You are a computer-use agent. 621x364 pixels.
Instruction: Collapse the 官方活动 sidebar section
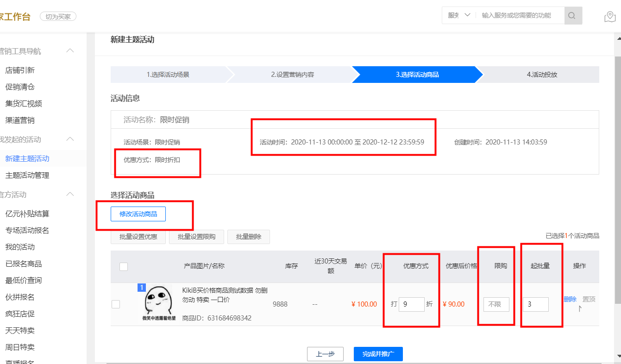(70, 194)
